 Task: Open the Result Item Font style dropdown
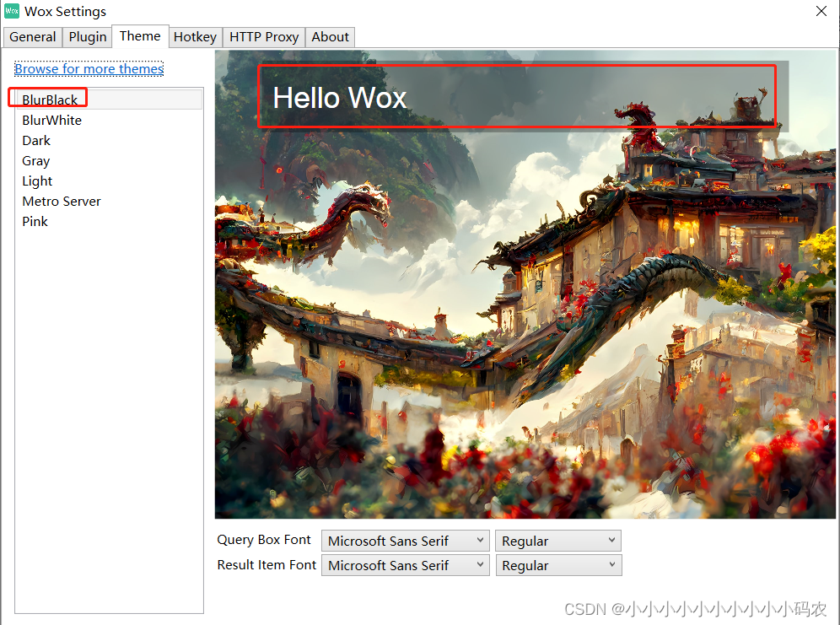558,566
